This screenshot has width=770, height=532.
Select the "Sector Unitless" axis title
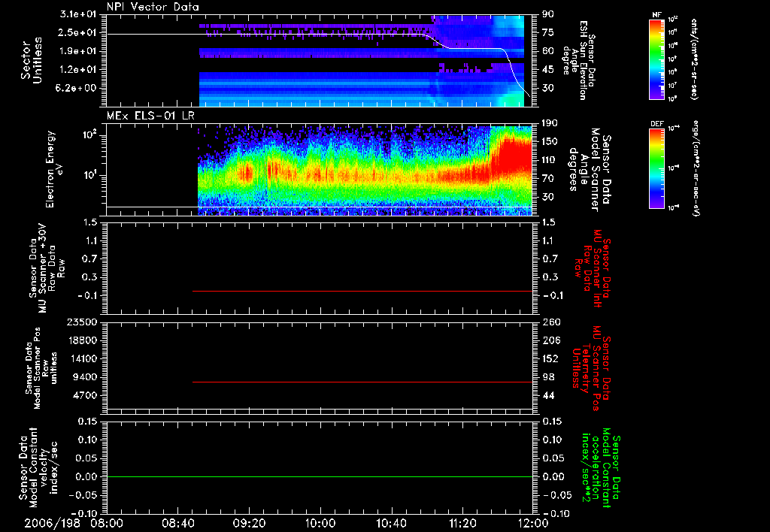click(32, 60)
